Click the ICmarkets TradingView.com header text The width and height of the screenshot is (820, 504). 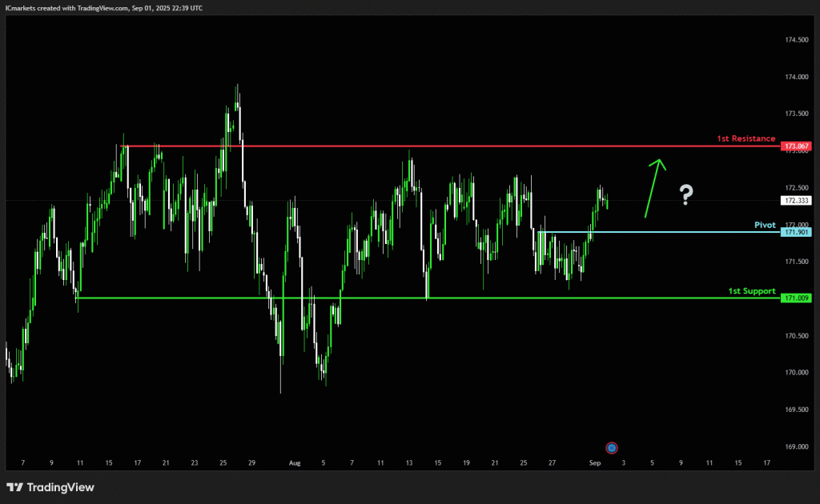pos(103,8)
